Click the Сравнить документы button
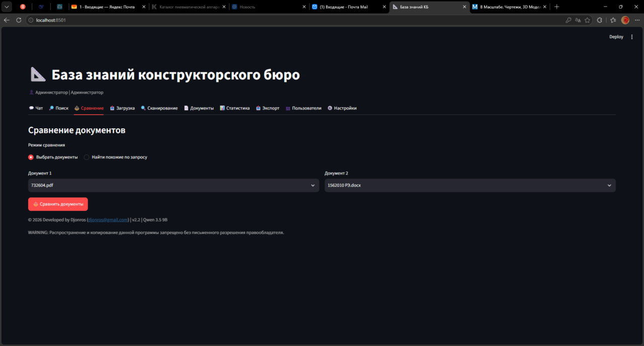The width and height of the screenshot is (644, 346). pos(58,204)
